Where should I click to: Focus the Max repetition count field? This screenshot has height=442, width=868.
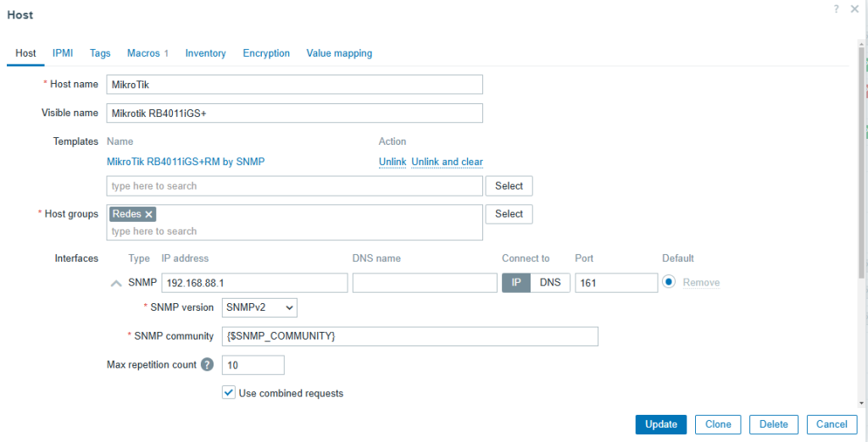pos(253,365)
